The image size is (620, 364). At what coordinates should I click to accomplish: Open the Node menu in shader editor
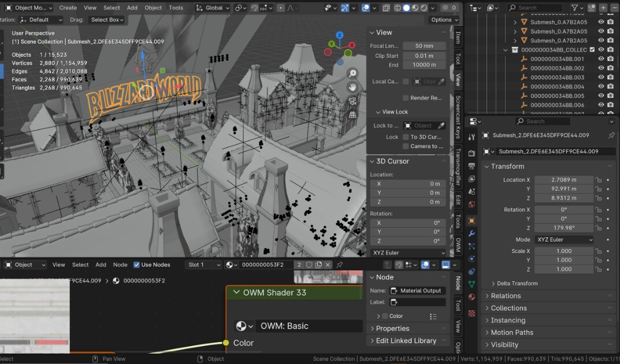[x=120, y=265]
